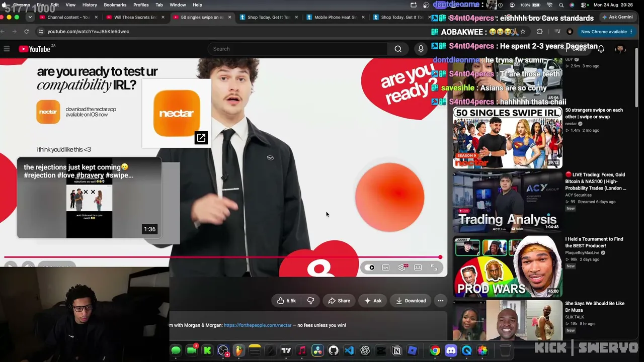Image resolution: width=644 pixels, height=362 pixels.
Task: Close the '50 singles swipe on' tab
Action: click(x=229, y=17)
